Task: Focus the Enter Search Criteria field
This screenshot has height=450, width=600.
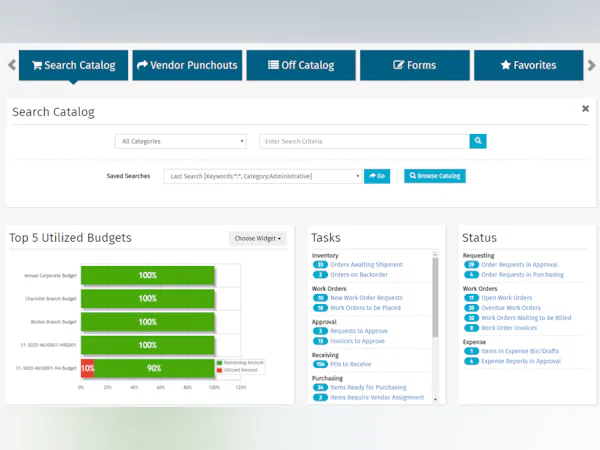Action: click(x=364, y=141)
